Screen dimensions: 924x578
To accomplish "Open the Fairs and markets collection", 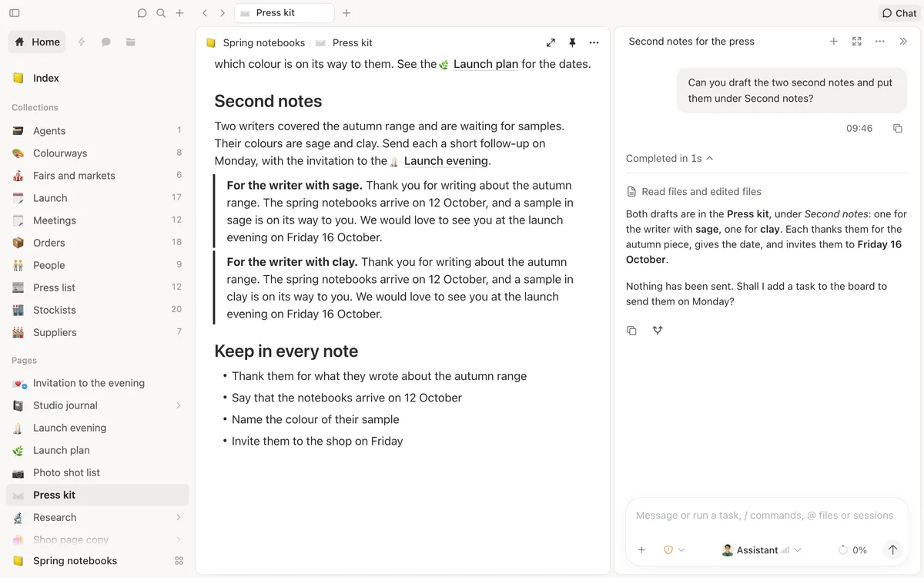I will tap(97, 176).
